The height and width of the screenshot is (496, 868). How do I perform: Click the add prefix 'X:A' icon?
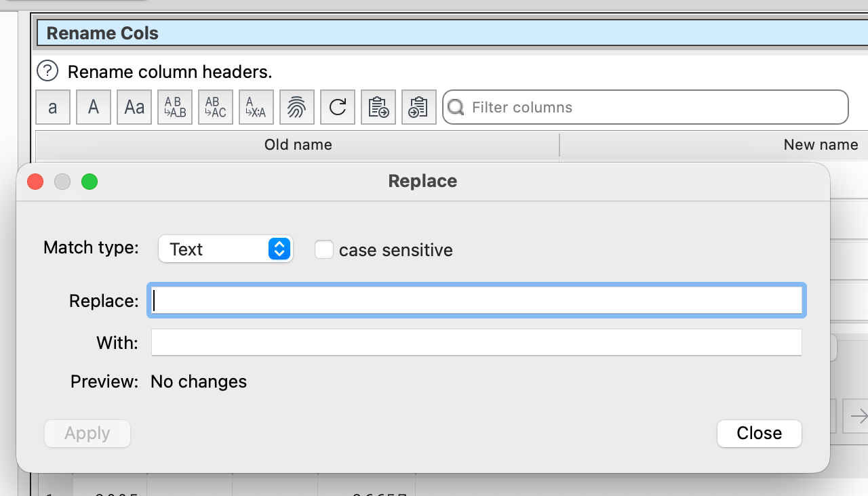pyautogui.click(x=256, y=108)
